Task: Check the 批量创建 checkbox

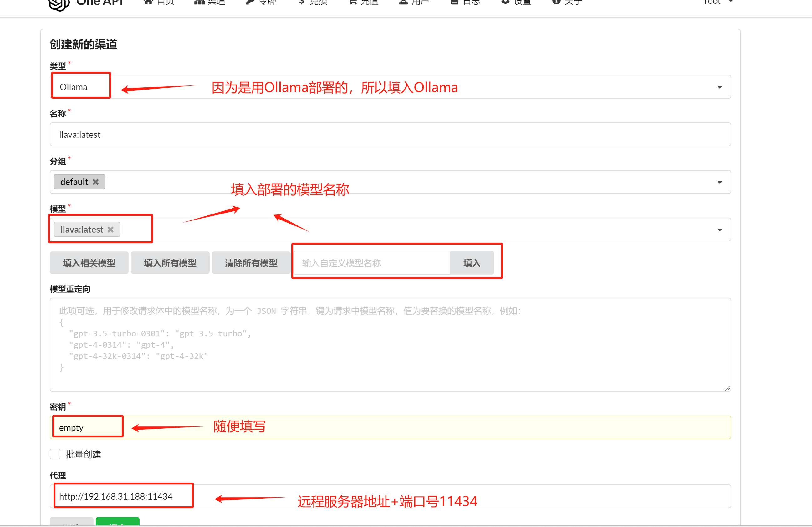Action: point(55,454)
